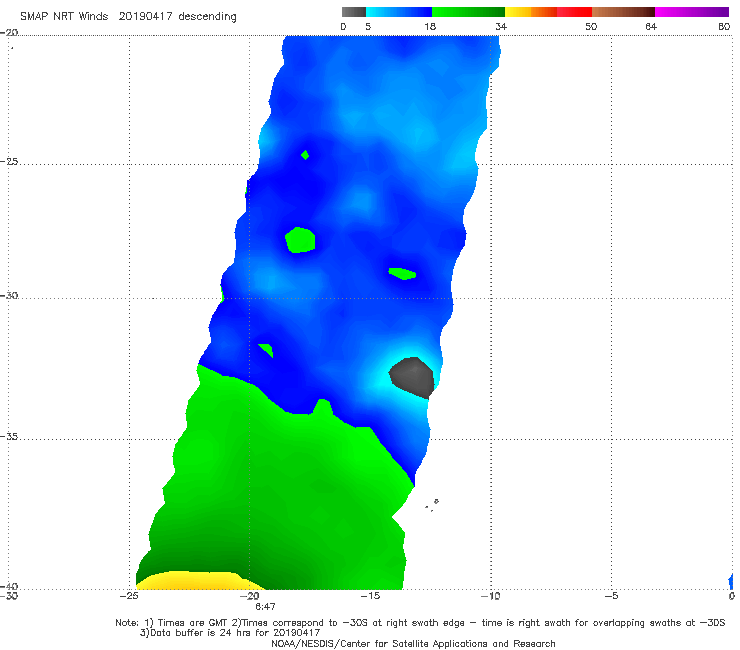Click the 'Times are GMT' note line

point(420,623)
